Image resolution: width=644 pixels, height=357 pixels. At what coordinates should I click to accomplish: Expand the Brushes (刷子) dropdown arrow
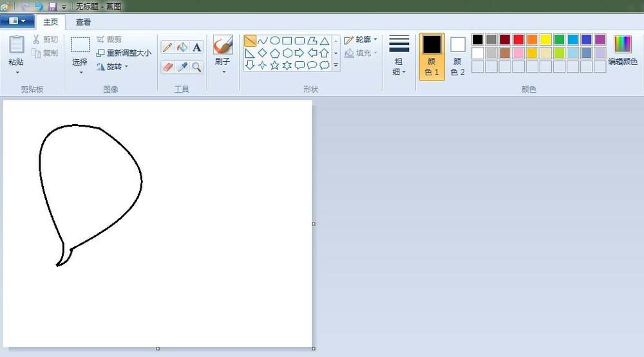[x=223, y=72]
